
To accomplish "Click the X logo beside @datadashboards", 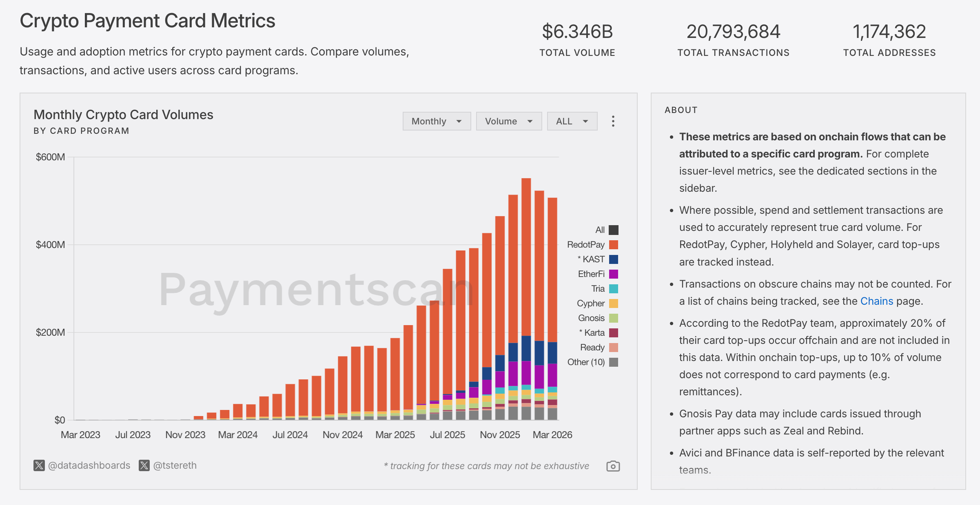I will (x=39, y=465).
